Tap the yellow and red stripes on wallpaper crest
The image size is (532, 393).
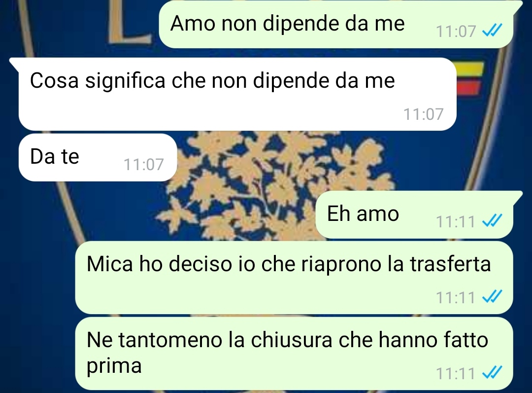(x=470, y=78)
